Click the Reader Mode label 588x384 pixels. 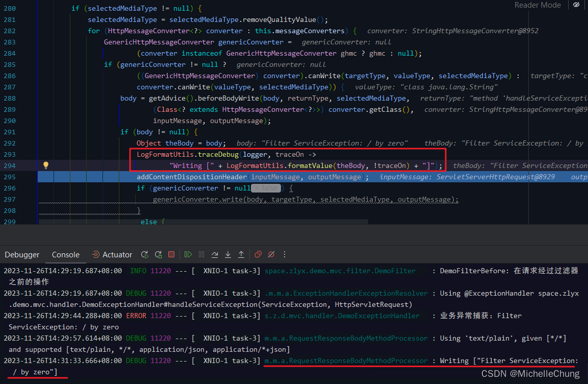(x=538, y=5)
